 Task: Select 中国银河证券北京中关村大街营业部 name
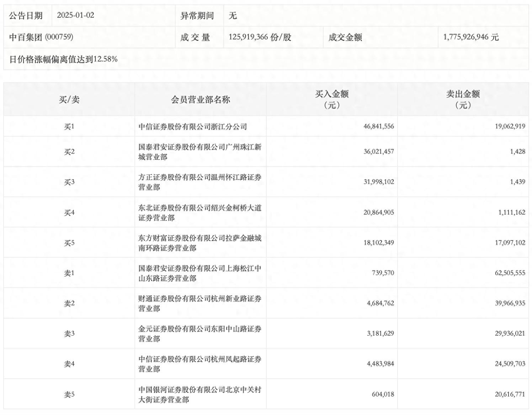[x=200, y=394]
